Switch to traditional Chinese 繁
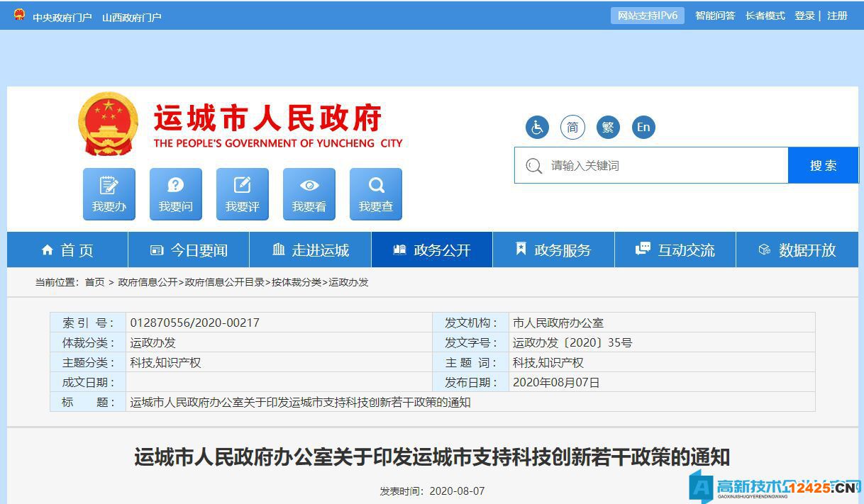 coord(608,128)
